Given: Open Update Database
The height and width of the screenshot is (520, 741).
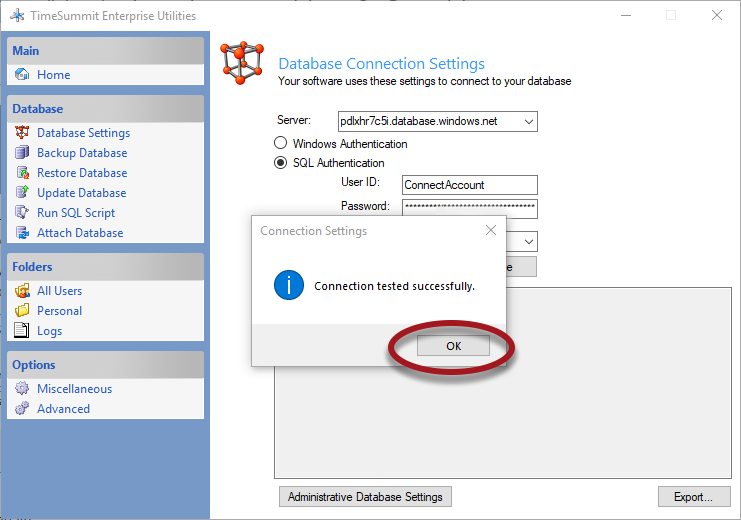Looking at the screenshot, I should pyautogui.click(x=82, y=193).
